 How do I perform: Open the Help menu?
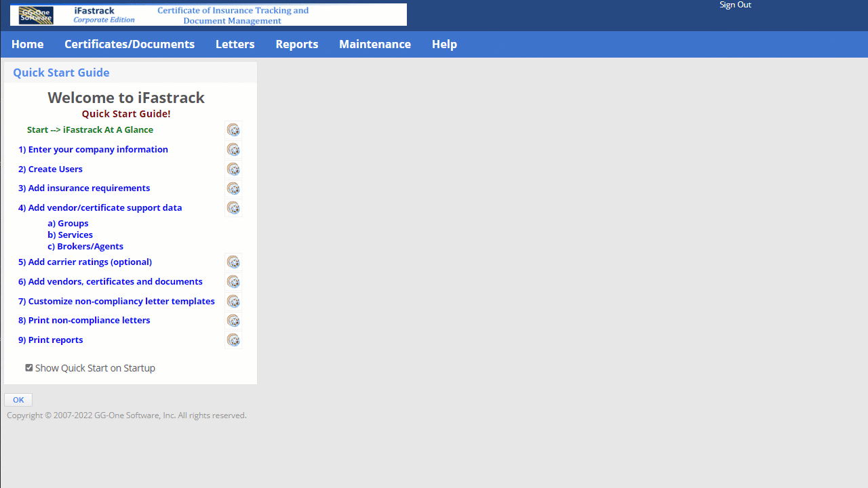(445, 44)
